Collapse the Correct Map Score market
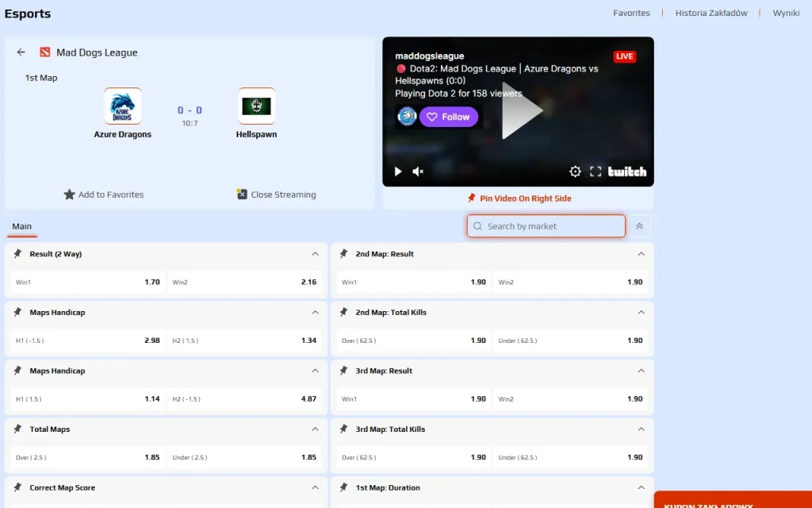 [315, 487]
